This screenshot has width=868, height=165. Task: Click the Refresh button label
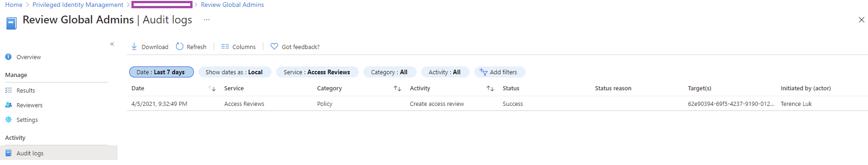tap(196, 47)
